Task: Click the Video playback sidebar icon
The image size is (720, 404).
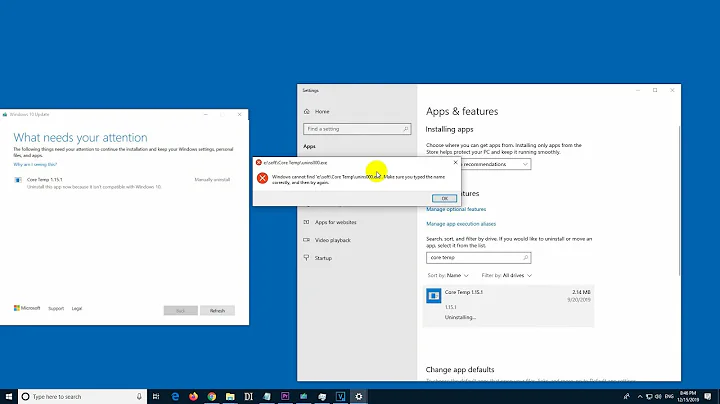Action: [x=306, y=240]
